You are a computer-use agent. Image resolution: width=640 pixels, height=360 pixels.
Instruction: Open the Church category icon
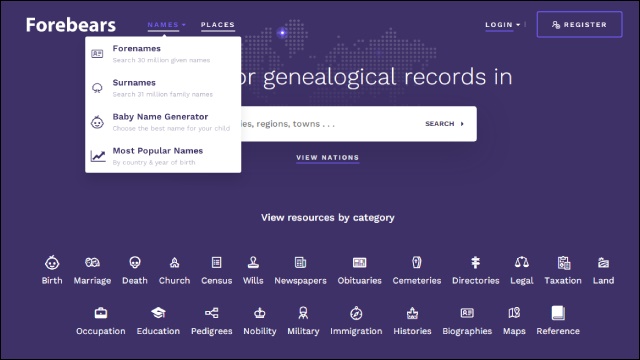174,262
